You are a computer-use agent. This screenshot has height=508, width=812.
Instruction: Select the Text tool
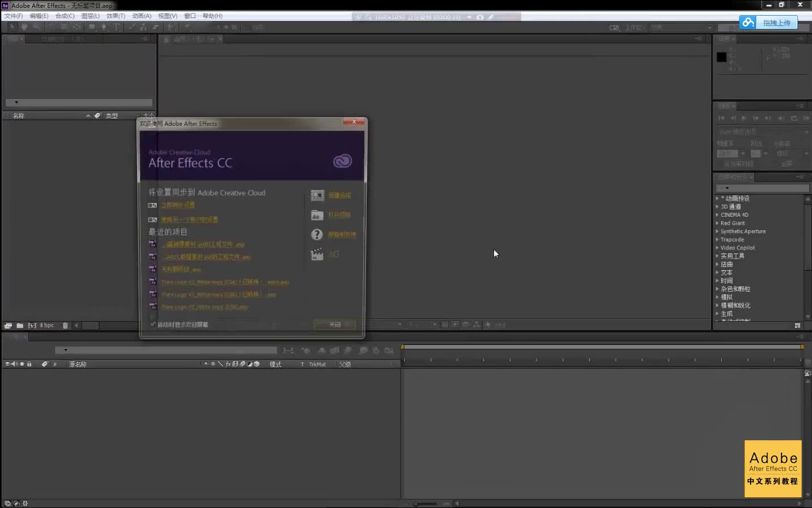click(116, 27)
